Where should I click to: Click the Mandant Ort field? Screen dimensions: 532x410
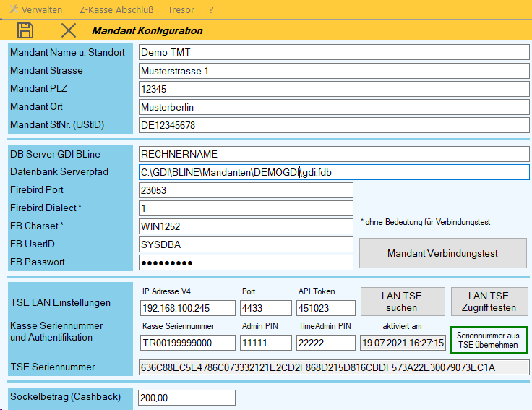click(334, 107)
